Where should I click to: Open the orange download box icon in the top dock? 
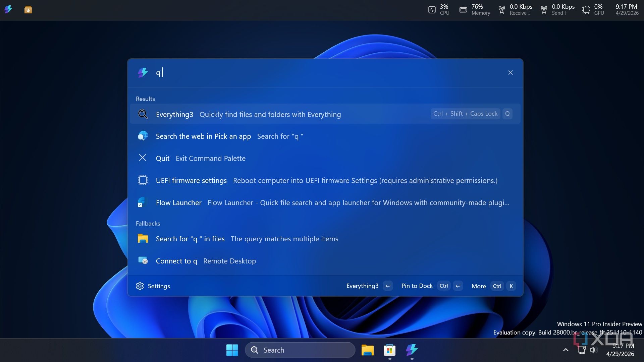pyautogui.click(x=28, y=10)
